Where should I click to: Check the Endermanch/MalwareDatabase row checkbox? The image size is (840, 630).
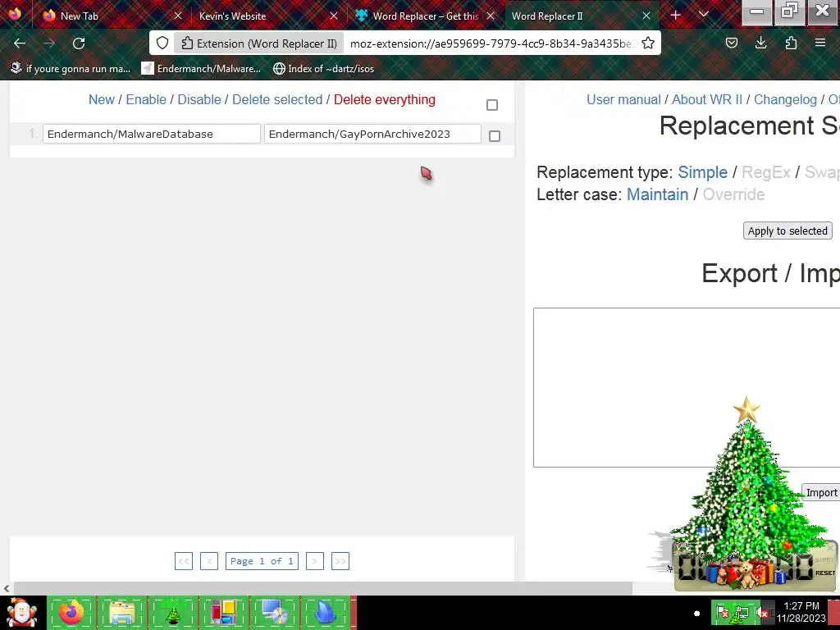(495, 136)
